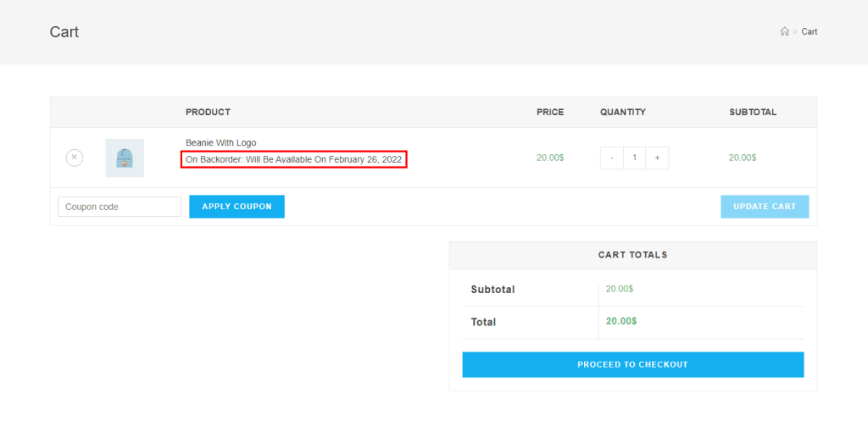The width and height of the screenshot is (868, 421).
Task: Open the beanie product thumbnail
Action: [x=125, y=158]
